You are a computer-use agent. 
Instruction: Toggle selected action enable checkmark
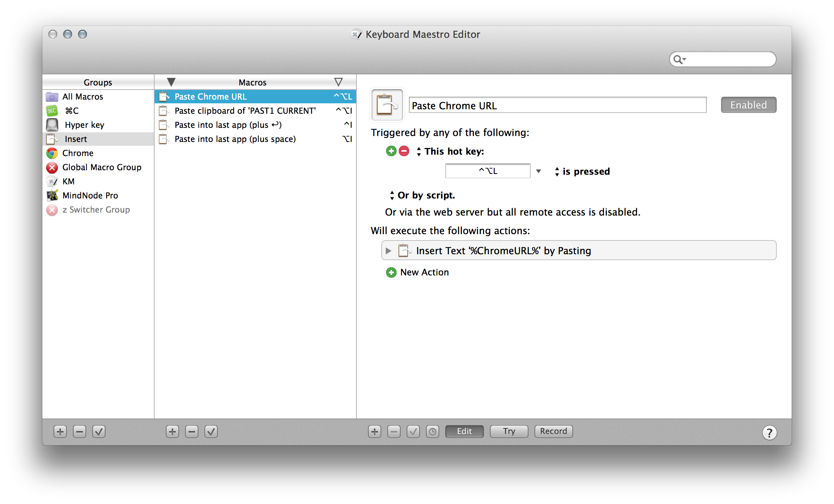click(413, 432)
